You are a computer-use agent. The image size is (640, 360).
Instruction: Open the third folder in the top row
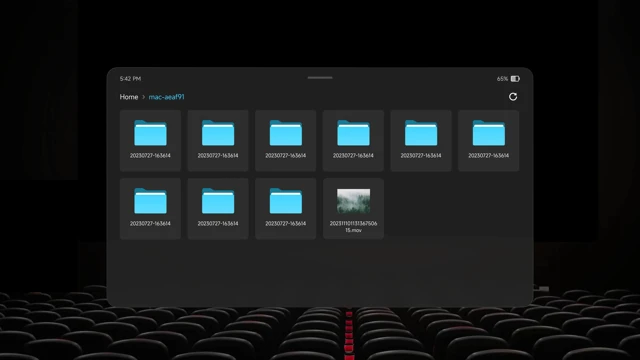[x=286, y=140]
